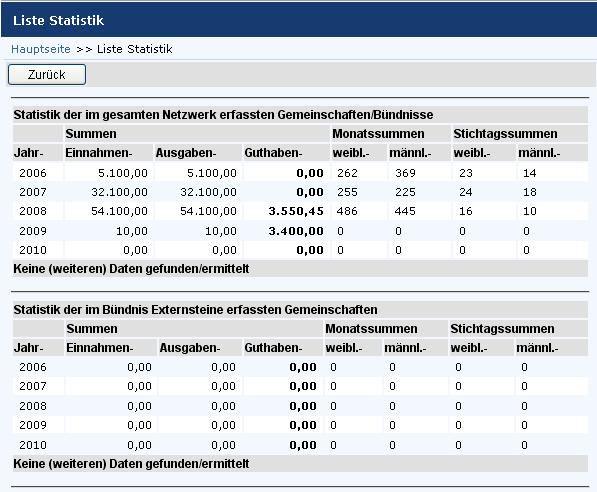
Task: Click the 32.100,00 Ausgaben cell for 2007
Action: point(208,192)
